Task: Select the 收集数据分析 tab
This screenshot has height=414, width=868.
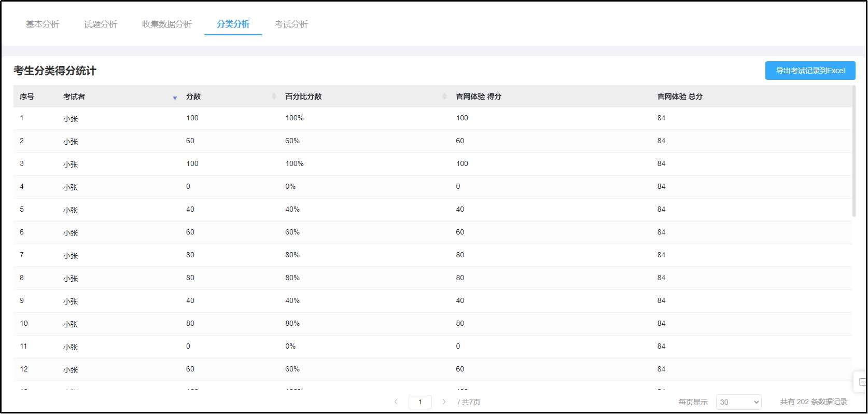Action: pos(167,24)
